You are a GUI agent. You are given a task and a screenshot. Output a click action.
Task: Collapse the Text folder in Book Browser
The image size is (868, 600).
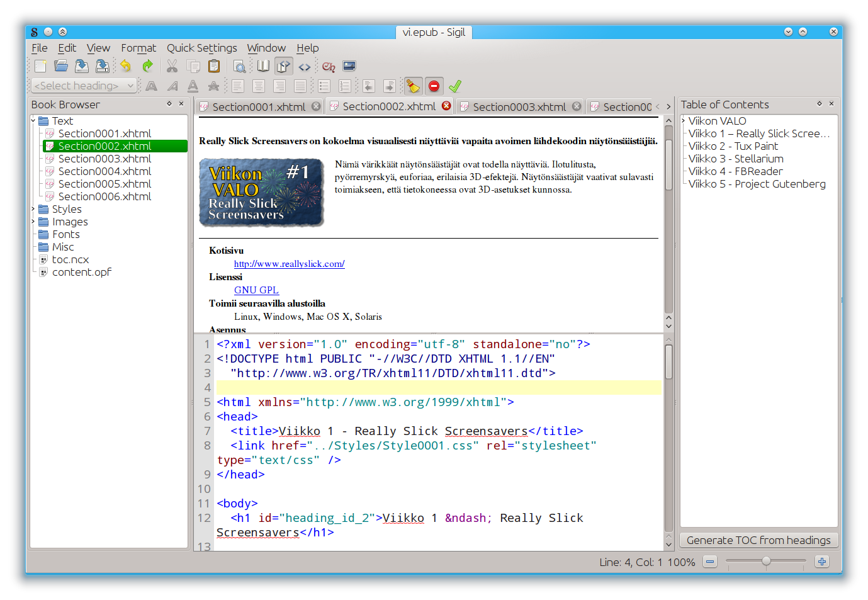pos(33,120)
